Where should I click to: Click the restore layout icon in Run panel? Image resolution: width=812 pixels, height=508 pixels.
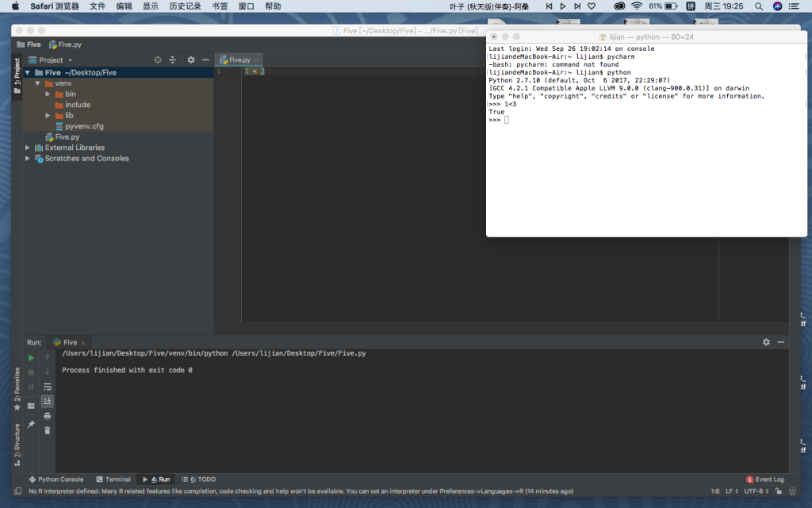(31, 406)
